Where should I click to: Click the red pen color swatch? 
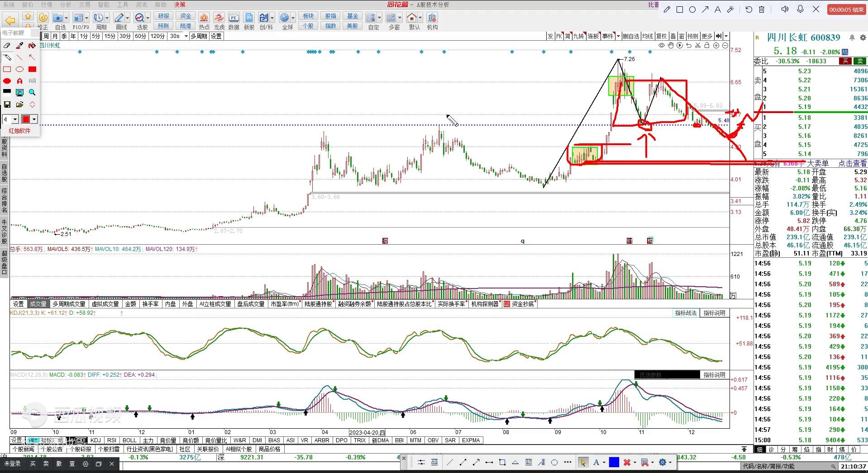click(26, 119)
